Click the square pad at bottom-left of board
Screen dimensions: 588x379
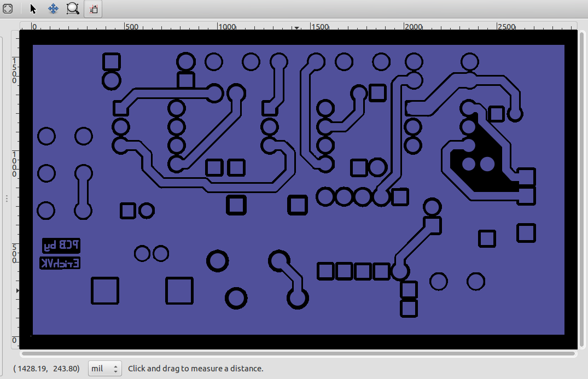pos(104,291)
